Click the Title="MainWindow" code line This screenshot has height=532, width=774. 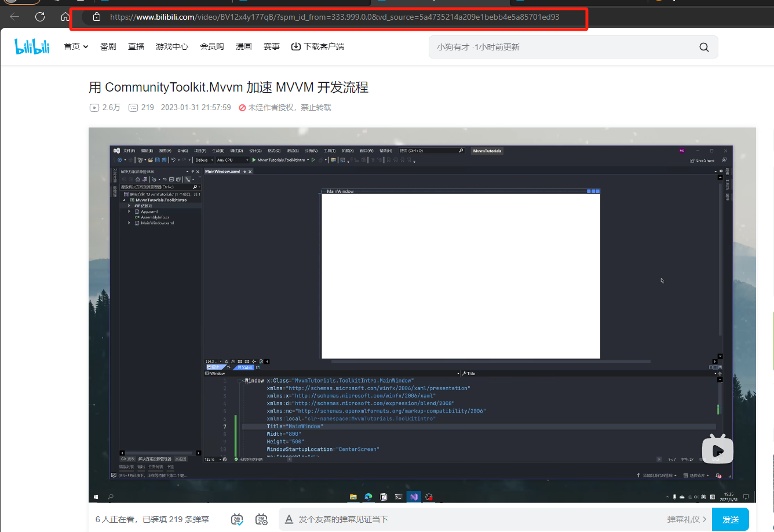(295, 427)
